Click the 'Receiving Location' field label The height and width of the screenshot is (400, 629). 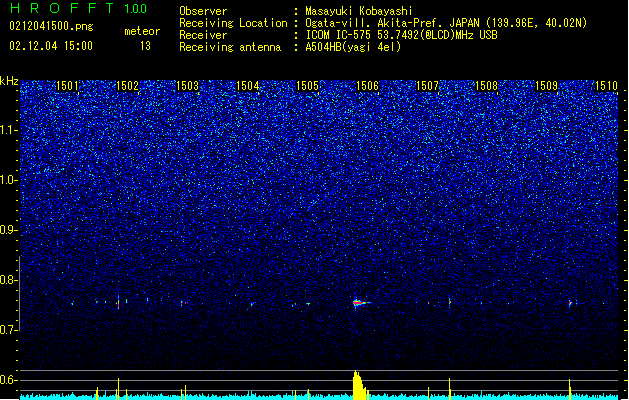tap(233, 23)
